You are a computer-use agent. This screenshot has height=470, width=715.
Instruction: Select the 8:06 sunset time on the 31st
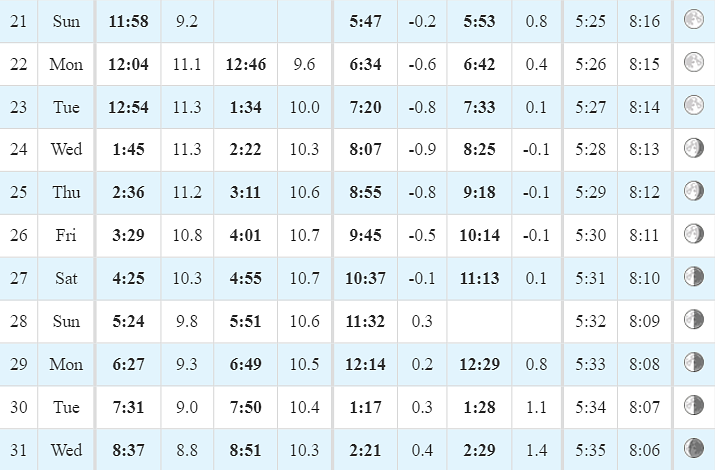tap(644, 450)
